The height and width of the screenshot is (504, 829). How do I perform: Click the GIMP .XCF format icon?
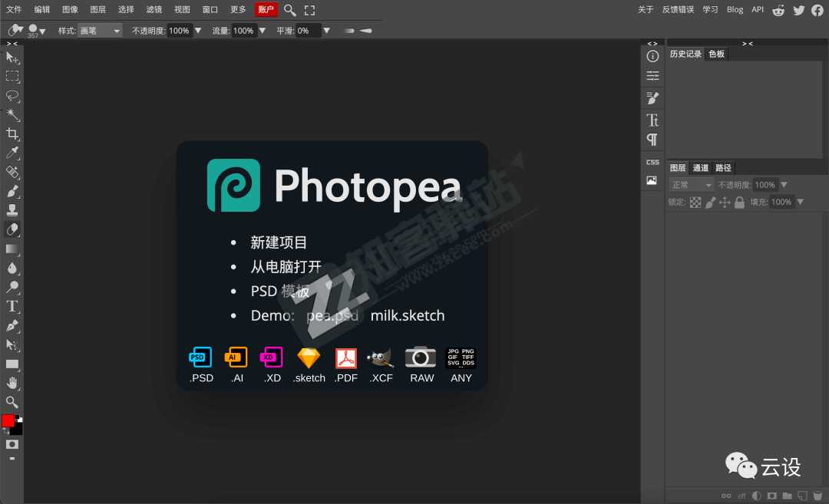pos(381,357)
